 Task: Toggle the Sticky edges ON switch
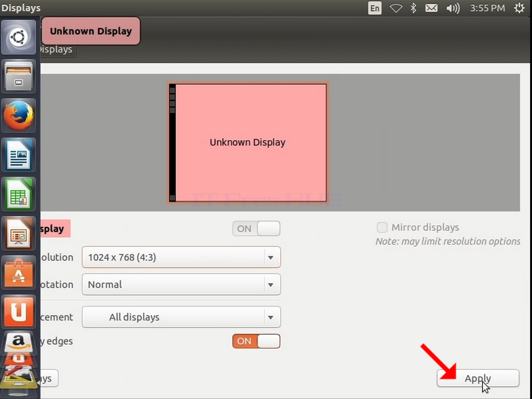256,341
